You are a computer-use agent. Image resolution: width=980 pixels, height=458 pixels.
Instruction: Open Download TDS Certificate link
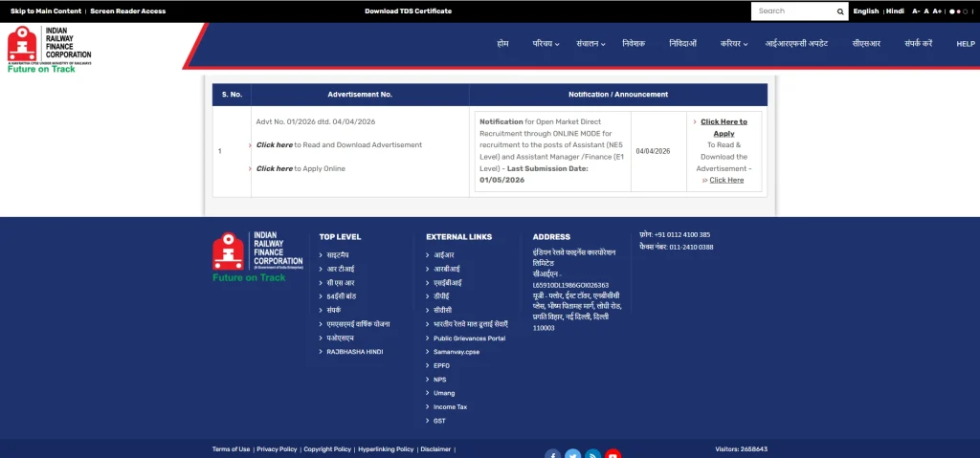[x=408, y=11]
